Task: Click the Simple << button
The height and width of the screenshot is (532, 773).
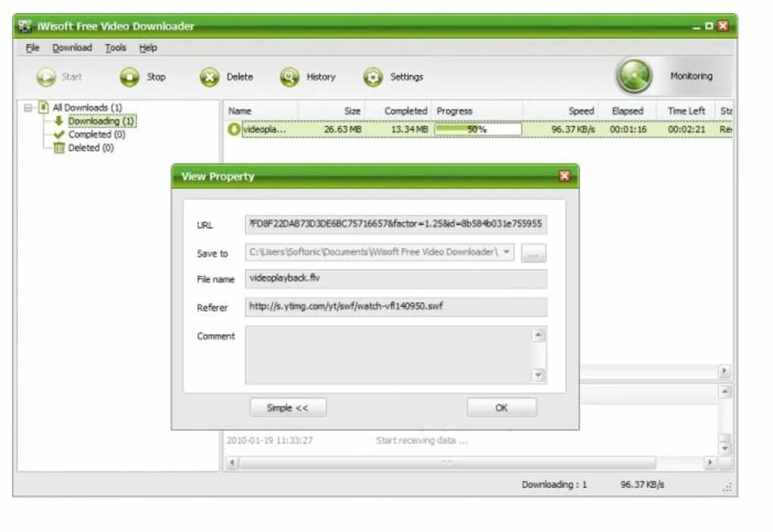Action: click(288, 408)
